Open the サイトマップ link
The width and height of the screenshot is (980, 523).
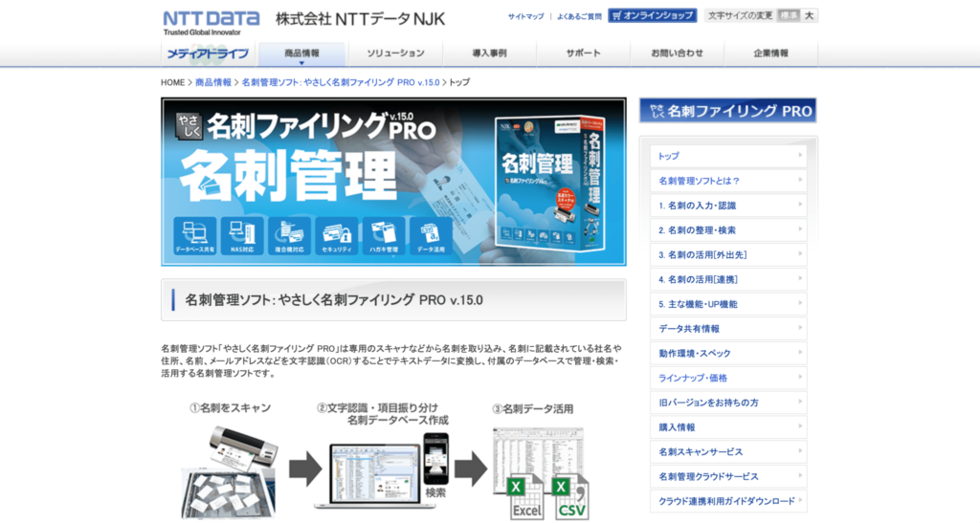point(525,17)
